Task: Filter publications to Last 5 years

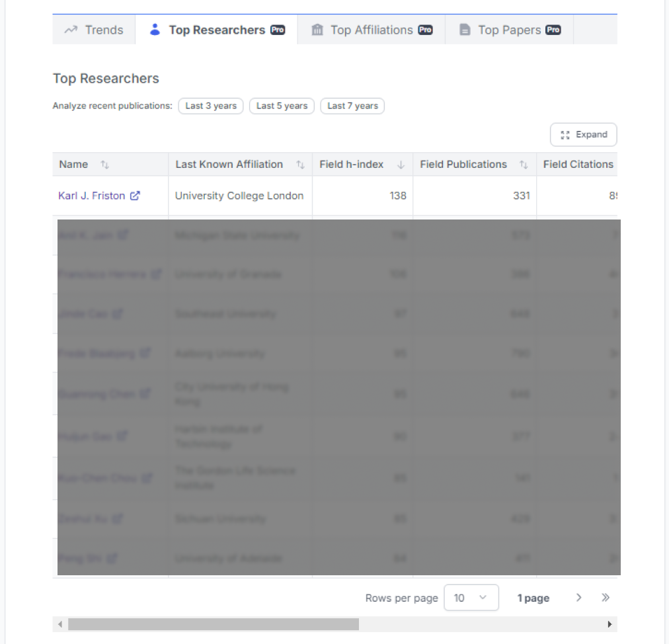Action: point(282,106)
